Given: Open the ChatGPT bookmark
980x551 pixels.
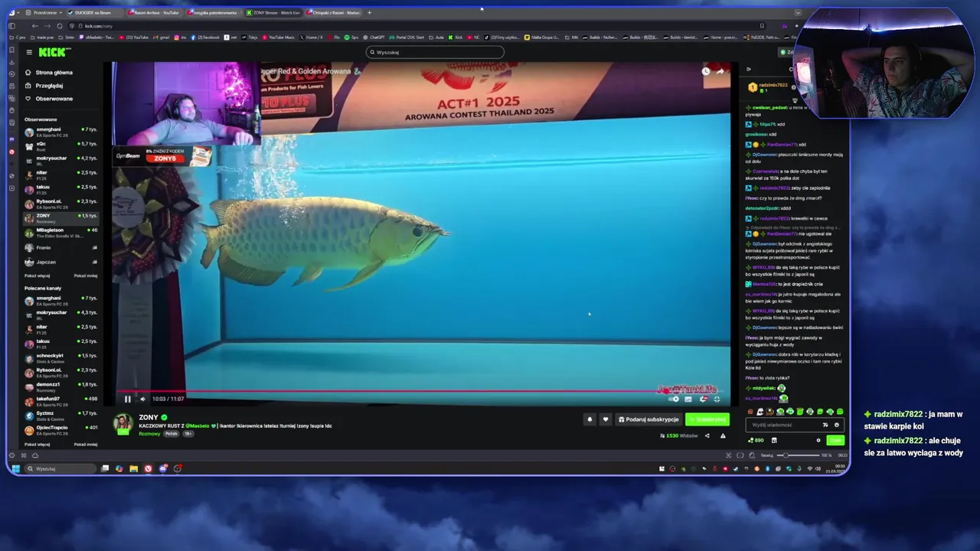Looking at the screenshot, I should [374, 37].
